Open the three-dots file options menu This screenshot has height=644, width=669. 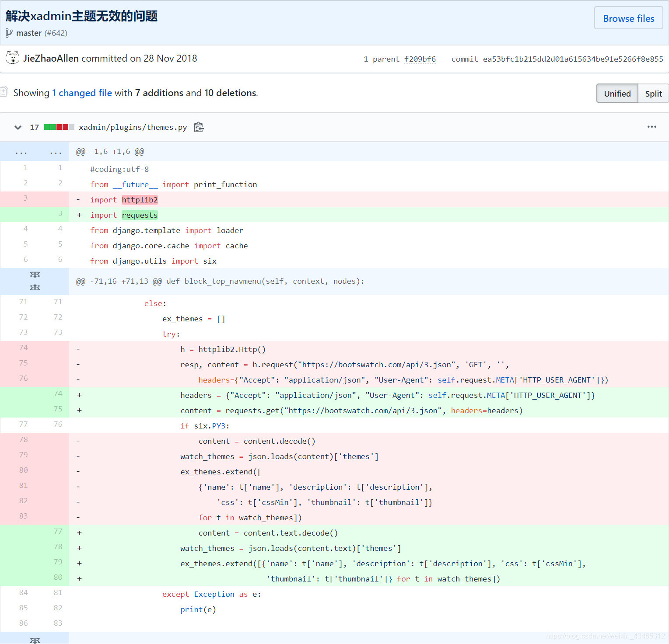651,127
